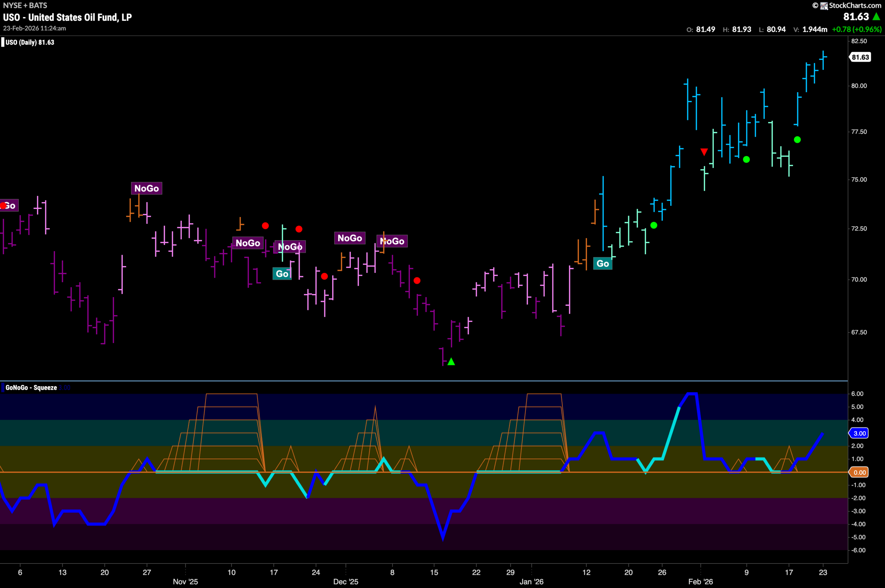Click the Nov '25 month label
Viewport: 885px width, 588px height.
[x=185, y=582]
